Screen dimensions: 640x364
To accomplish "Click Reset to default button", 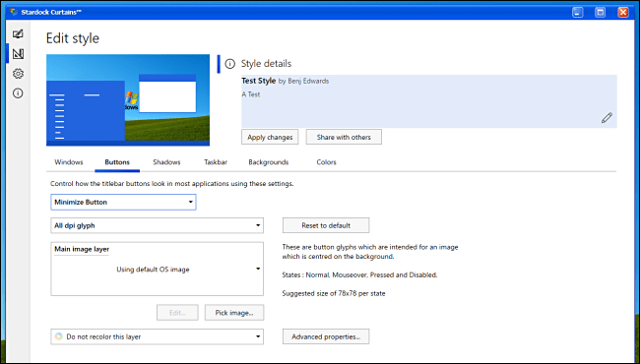I will [x=326, y=225].
